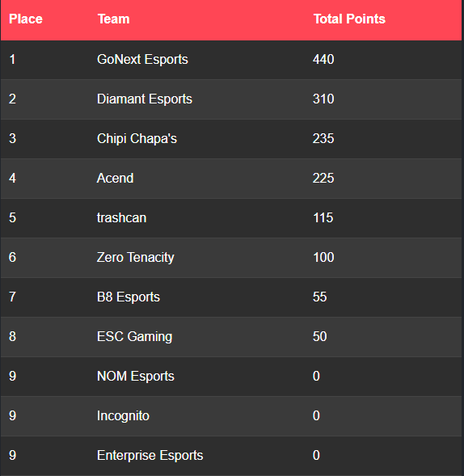This screenshot has width=464, height=476.
Task: Select the 115 points cell
Action: pos(323,218)
